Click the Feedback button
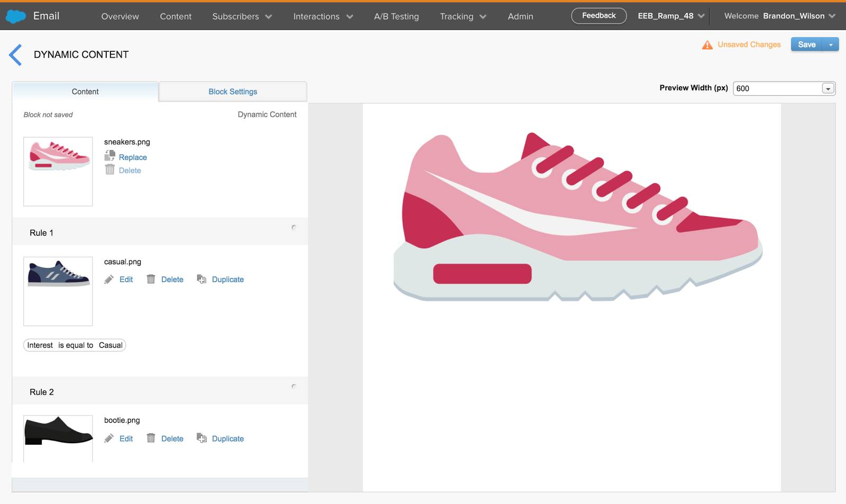Screen dimensions: 846x504 click(x=598, y=15)
